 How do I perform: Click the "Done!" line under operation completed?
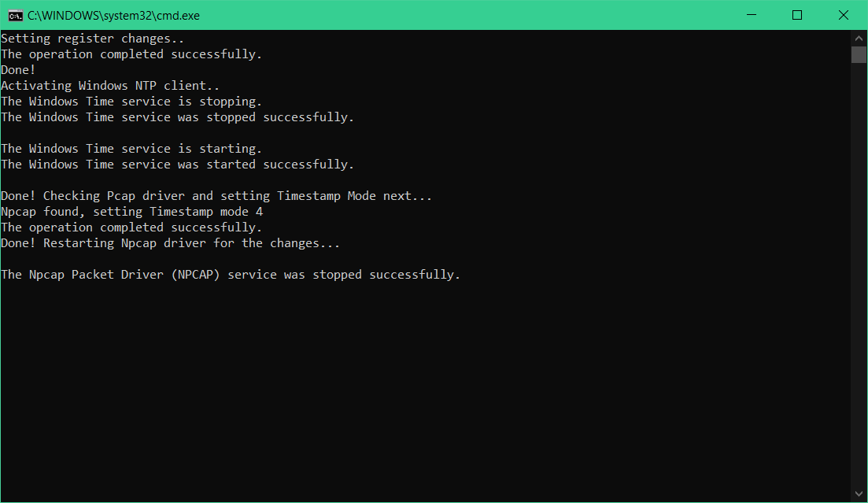[18, 70]
